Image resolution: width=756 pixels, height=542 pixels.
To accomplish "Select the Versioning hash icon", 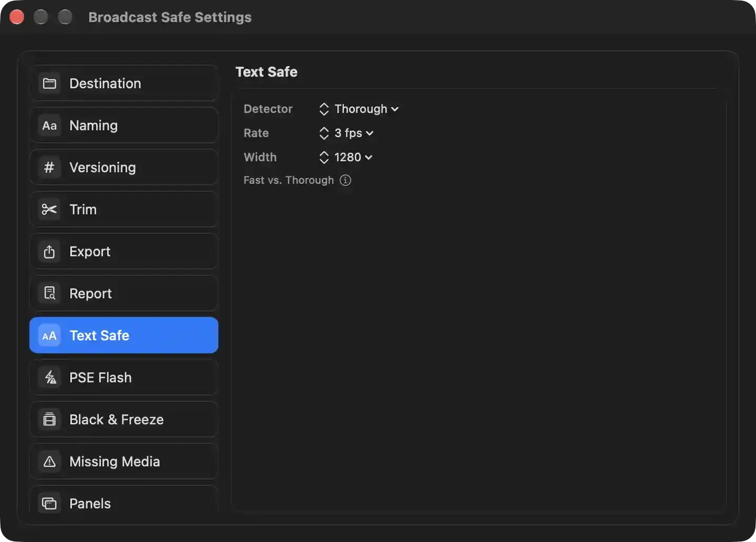I will tap(49, 168).
